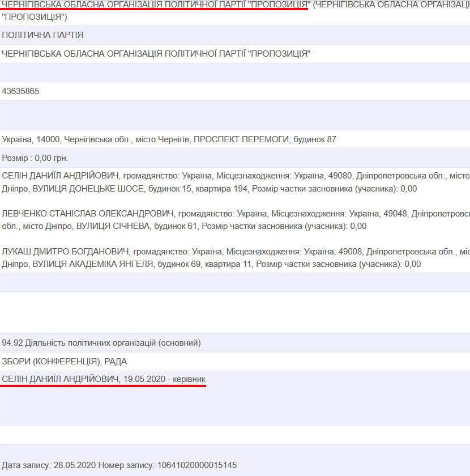The height and width of the screenshot is (476, 470).
Task: Click the registration code 43635865
Action: click(20, 91)
